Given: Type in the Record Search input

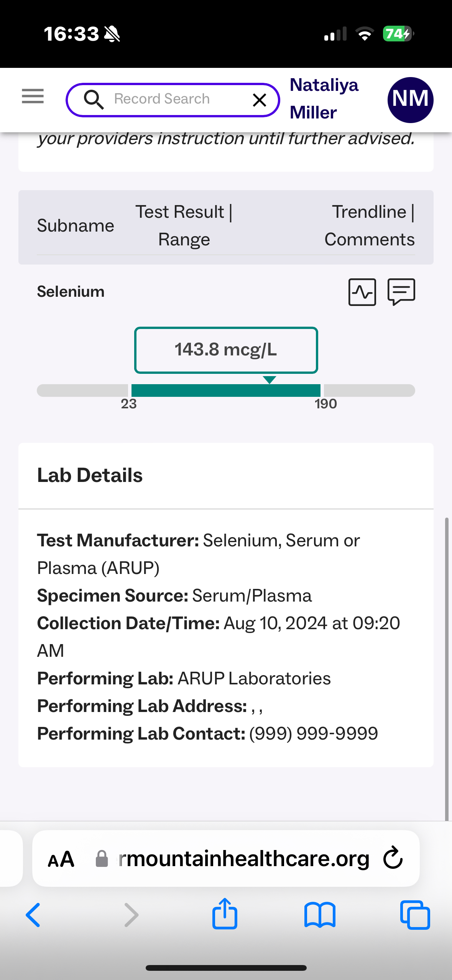Looking at the screenshot, I should tap(173, 99).
